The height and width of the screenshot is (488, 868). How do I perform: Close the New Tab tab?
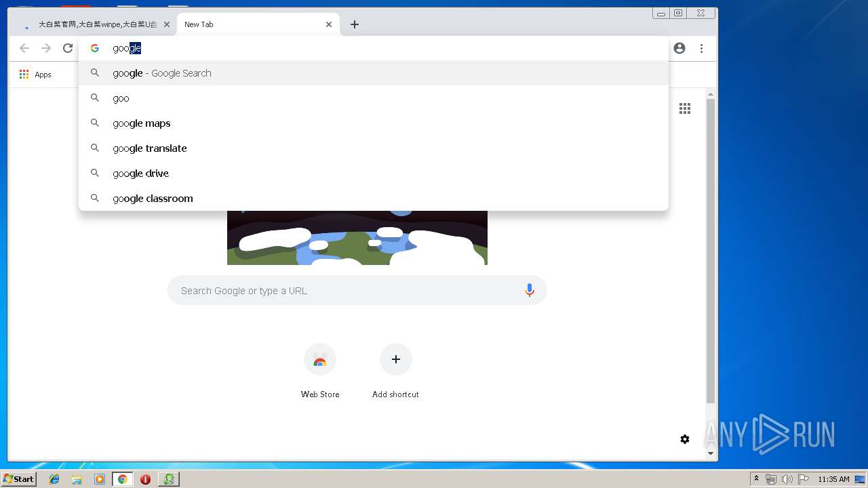tap(329, 24)
